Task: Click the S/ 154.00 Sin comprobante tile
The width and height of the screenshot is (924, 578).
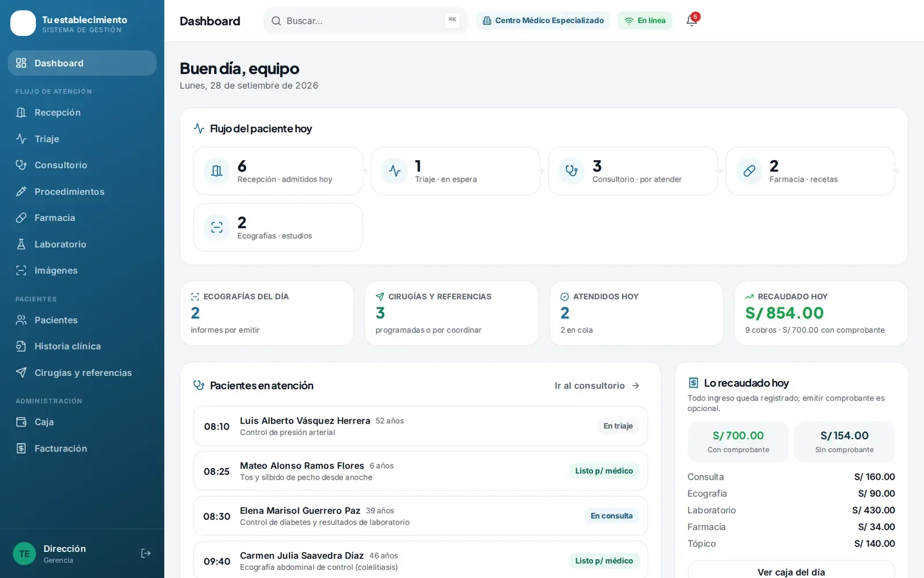Action: [844, 442]
